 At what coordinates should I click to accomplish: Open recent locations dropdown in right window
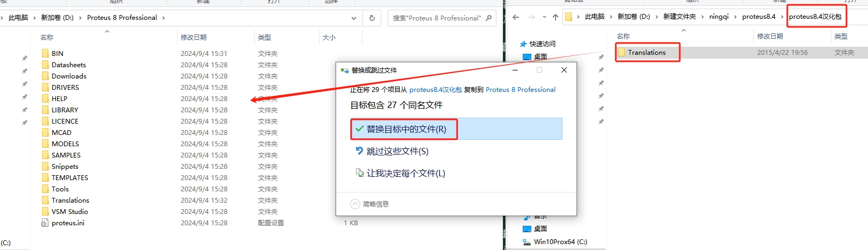pyautogui.click(x=544, y=17)
